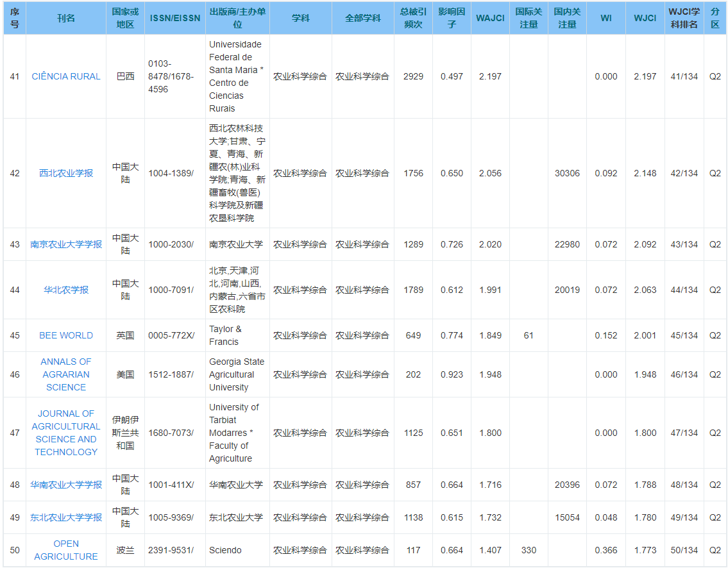
Task: Click the WJCI学科排名 column header
Action: (684, 18)
